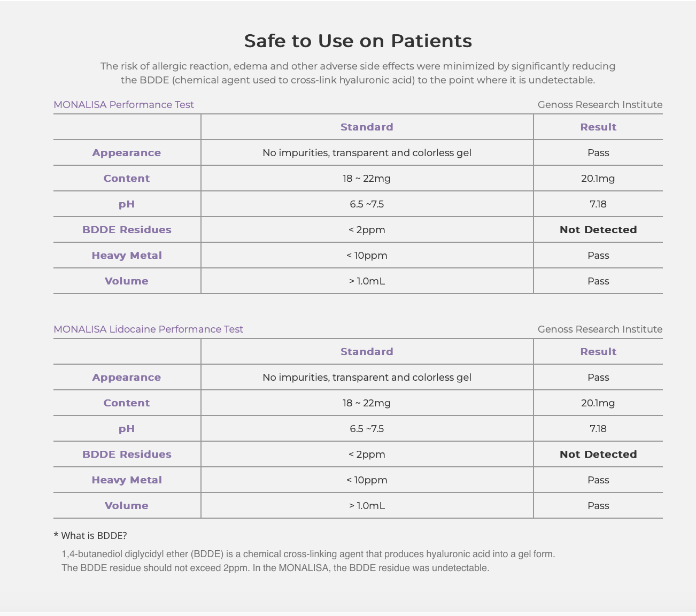The width and height of the screenshot is (696, 616).
Task: Click the Pass result for Appearance in Lidocaine table
Action: [x=598, y=378]
